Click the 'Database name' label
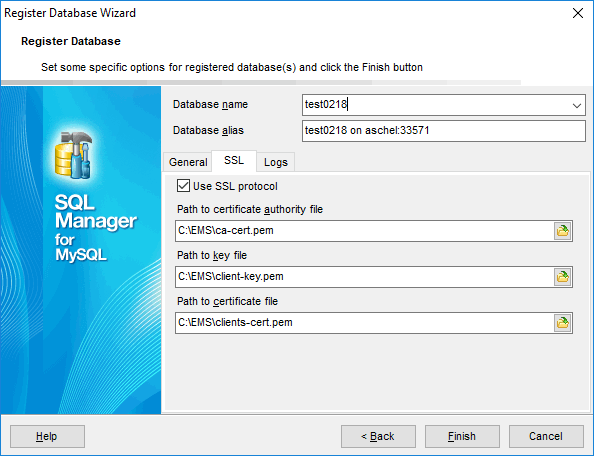 pos(210,105)
